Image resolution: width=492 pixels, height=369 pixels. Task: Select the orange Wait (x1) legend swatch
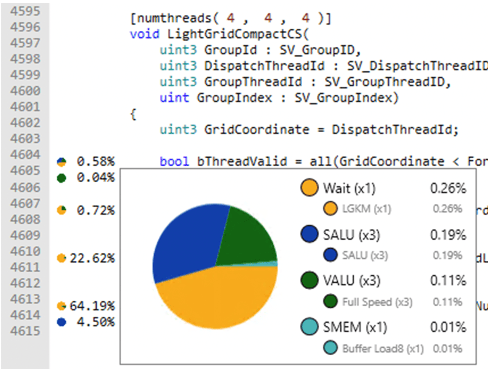pyautogui.click(x=309, y=188)
